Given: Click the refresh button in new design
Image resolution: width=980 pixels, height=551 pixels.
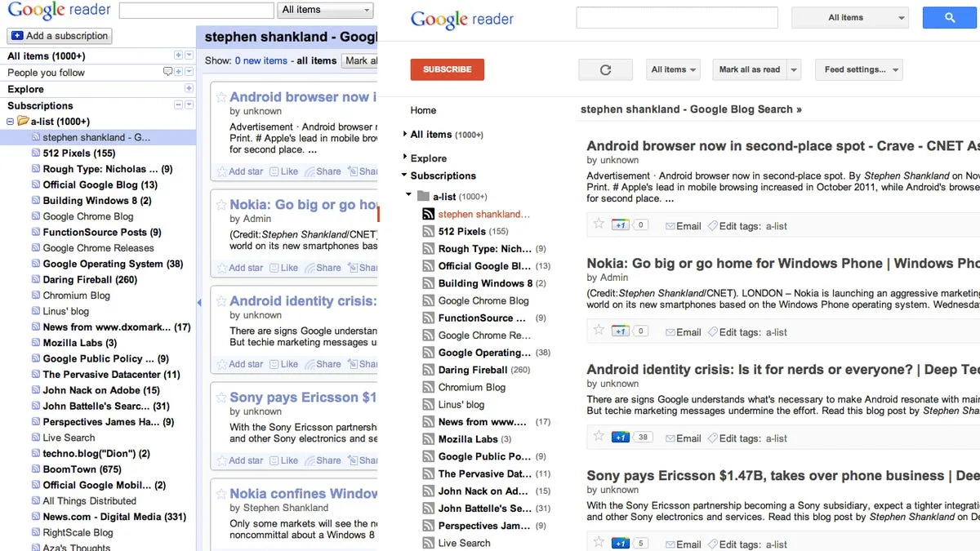Looking at the screenshot, I should pos(605,69).
